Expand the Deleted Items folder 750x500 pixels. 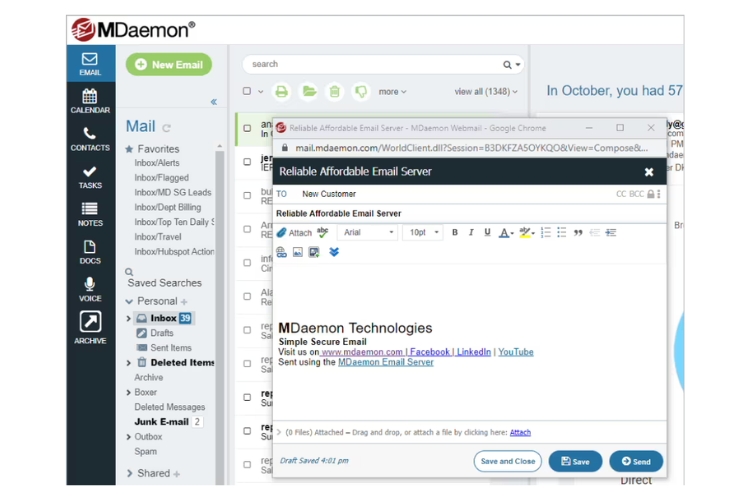[128, 363]
